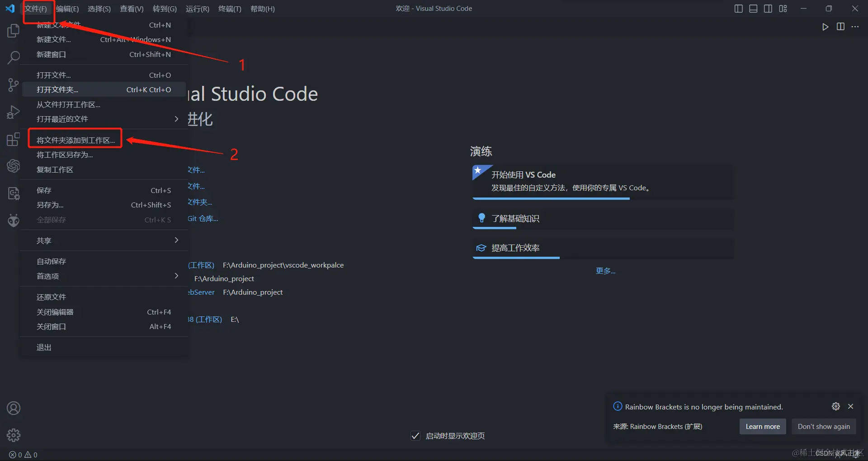Open the '运行(R)' menu

pyautogui.click(x=198, y=9)
